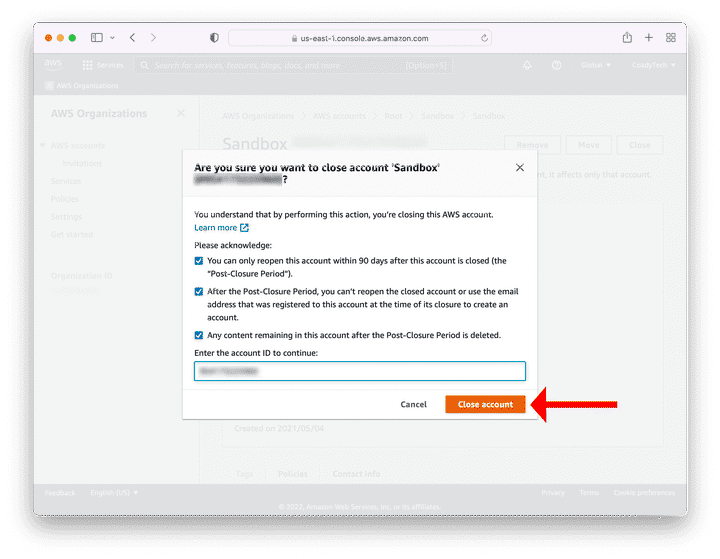Open the Services grid menu
The width and height of the screenshot is (720, 559).
point(103,65)
